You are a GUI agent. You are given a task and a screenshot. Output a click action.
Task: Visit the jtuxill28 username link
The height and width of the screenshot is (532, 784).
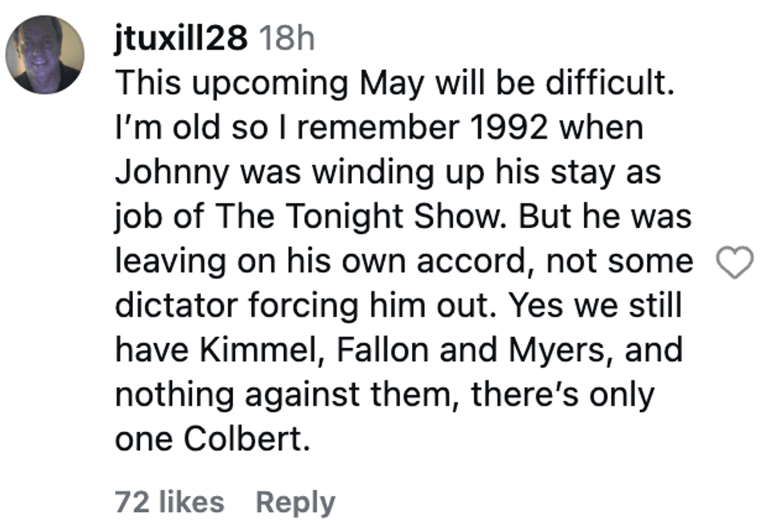[x=182, y=38]
